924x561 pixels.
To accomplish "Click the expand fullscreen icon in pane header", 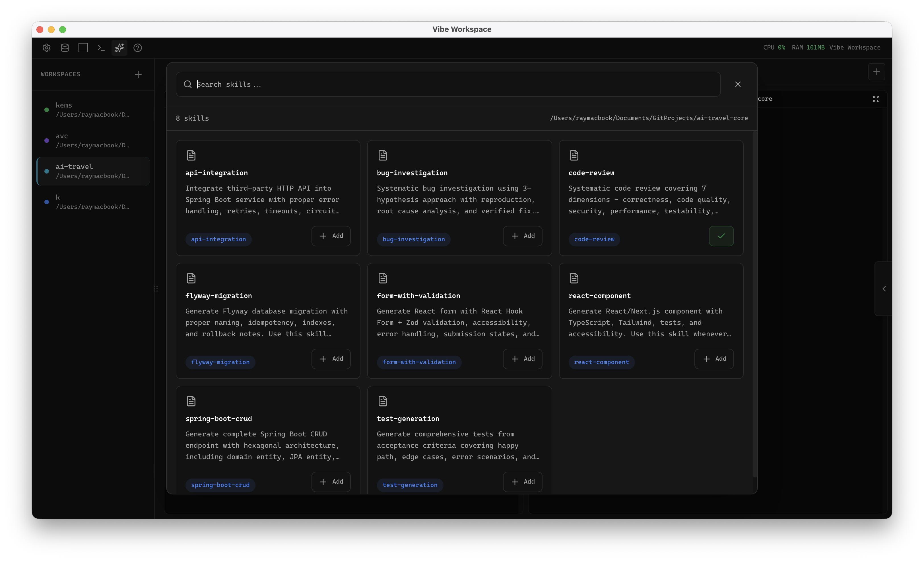I will (x=876, y=99).
